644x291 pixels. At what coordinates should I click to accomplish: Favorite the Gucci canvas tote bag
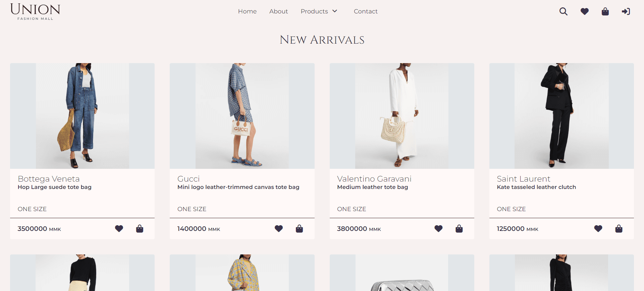[279, 229]
